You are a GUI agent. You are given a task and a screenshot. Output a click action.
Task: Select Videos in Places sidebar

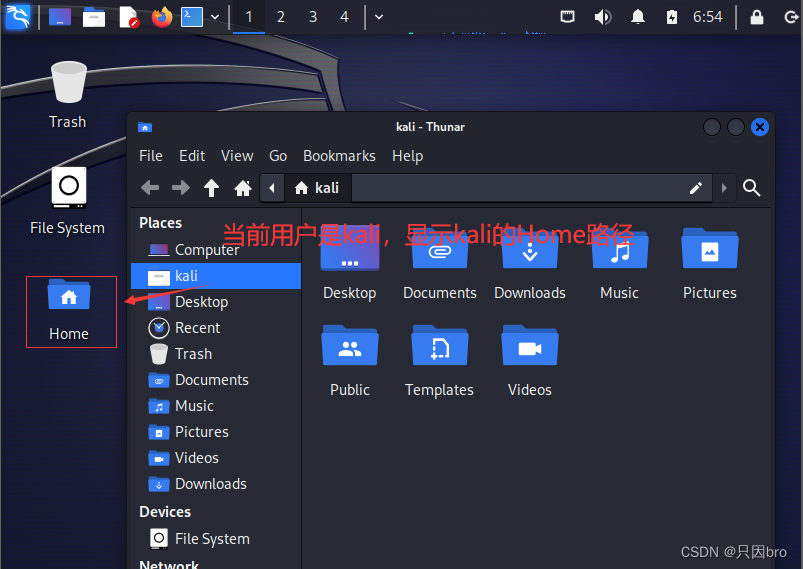216,458
